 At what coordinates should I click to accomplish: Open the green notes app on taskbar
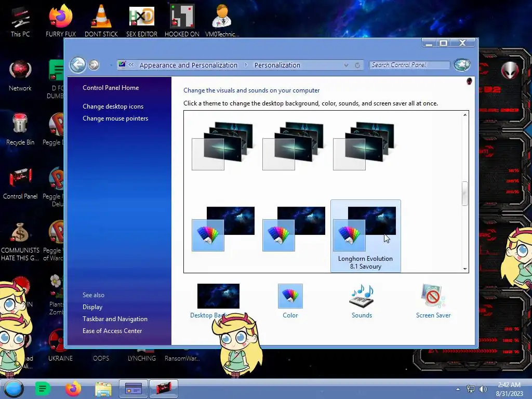point(43,389)
